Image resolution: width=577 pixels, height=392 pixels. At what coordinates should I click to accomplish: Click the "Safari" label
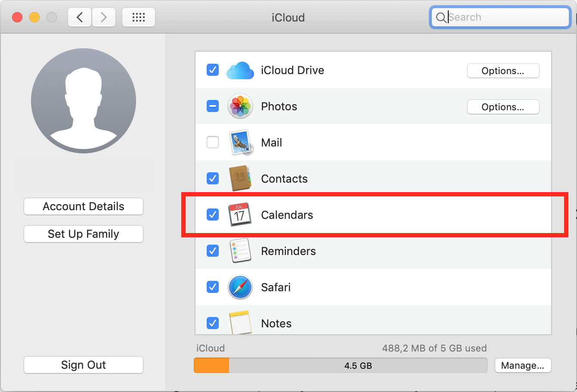coord(276,287)
